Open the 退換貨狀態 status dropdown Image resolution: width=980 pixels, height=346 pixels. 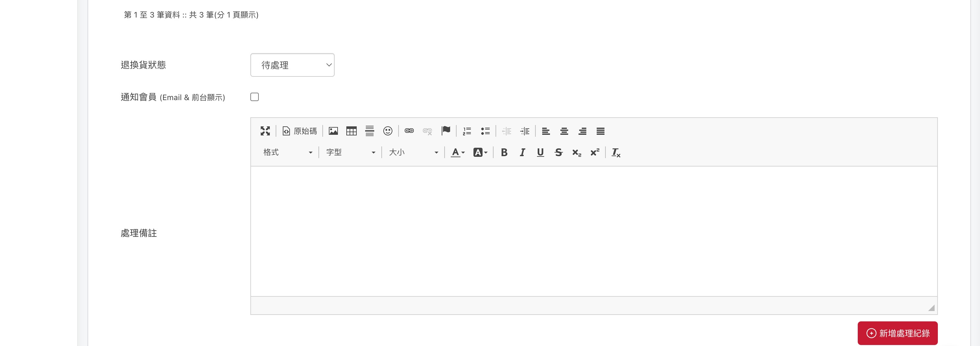(292, 65)
